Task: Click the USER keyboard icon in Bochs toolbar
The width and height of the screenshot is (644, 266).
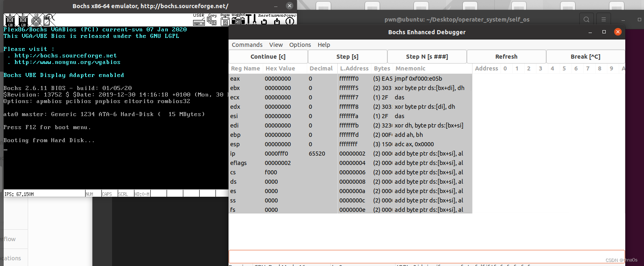Action: (199, 20)
